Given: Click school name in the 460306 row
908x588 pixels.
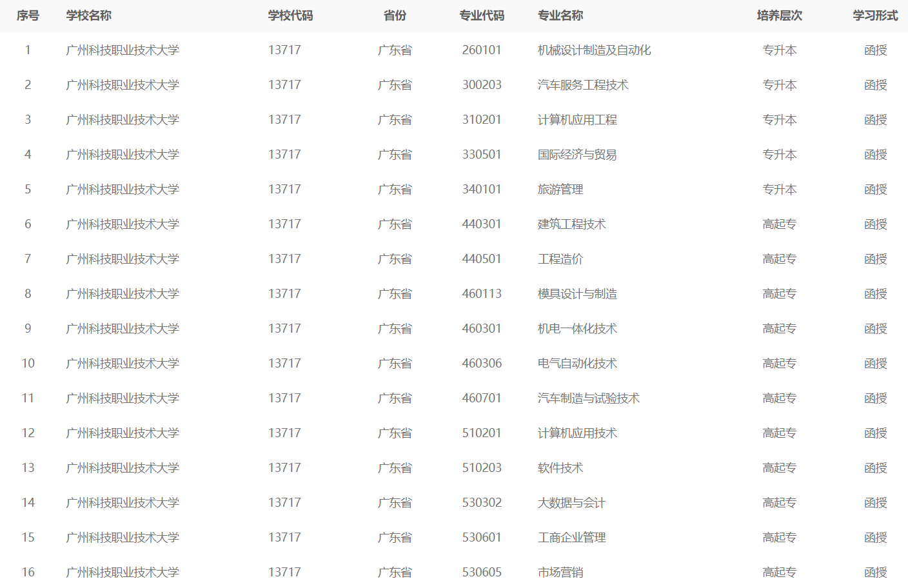Looking at the screenshot, I should [x=123, y=364].
